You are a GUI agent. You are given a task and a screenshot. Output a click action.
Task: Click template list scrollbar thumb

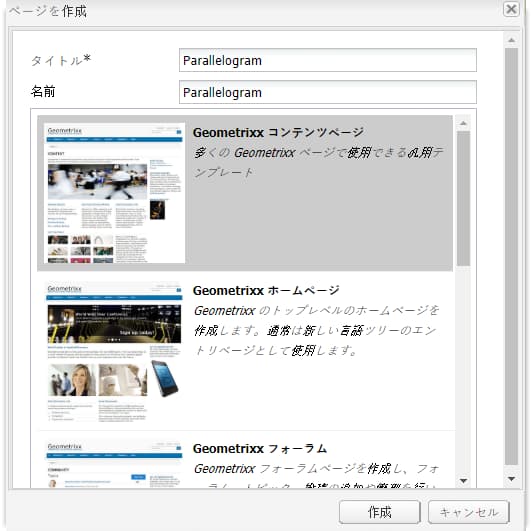[463, 198]
